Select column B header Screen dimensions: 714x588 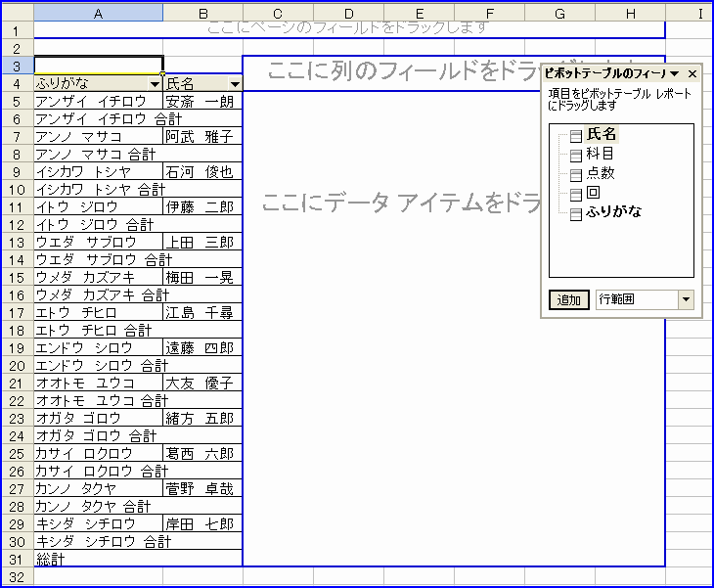[203, 14]
